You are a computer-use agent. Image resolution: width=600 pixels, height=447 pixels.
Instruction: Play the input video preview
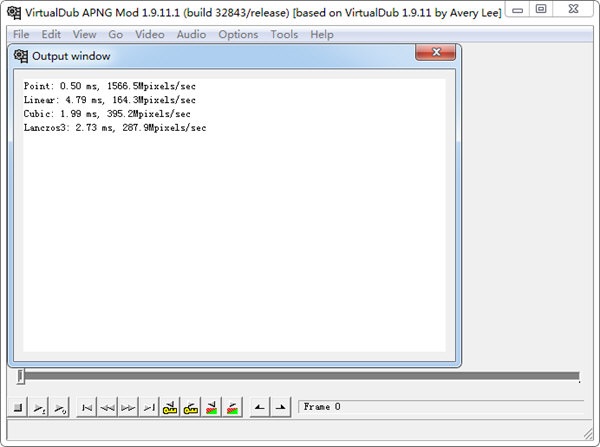[39, 408]
